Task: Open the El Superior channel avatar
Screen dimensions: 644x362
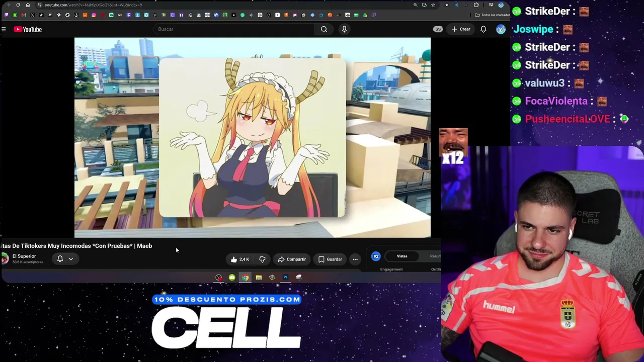Action: tap(5, 259)
